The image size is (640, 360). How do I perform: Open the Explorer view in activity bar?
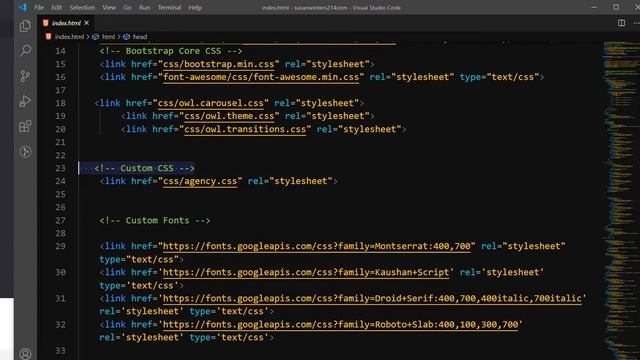25,26
